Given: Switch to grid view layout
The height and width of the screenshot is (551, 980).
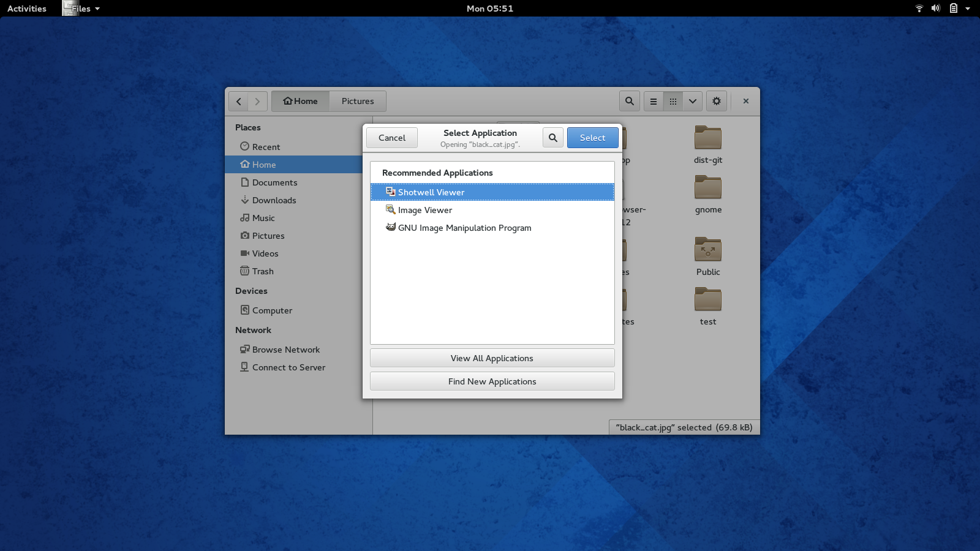Looking at the screenshot, I should [673, 100].
